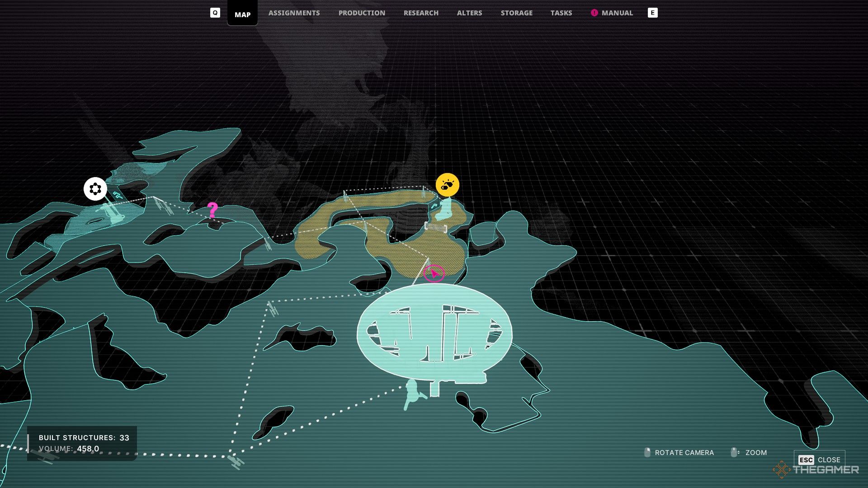The height and width of the screenshot is (488, 868).
Task: Click the small bracket marker on yellow zone
Action: point(435,227)
